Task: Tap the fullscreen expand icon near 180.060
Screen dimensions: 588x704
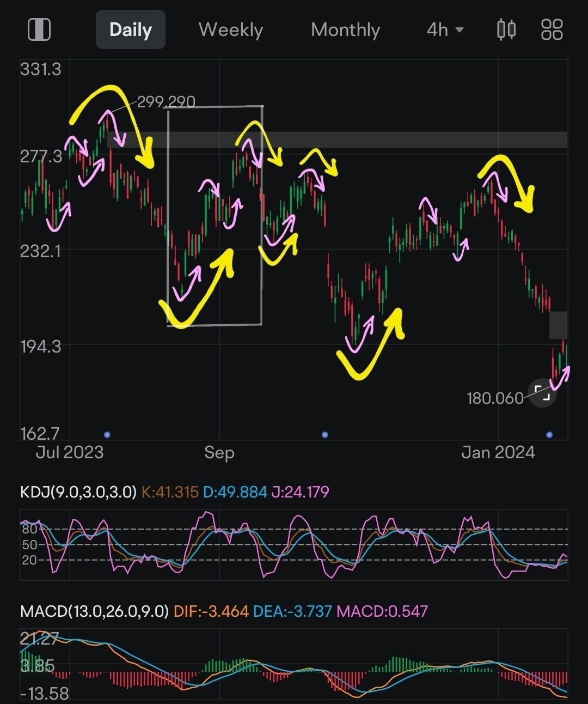Action: coord(542,393)
